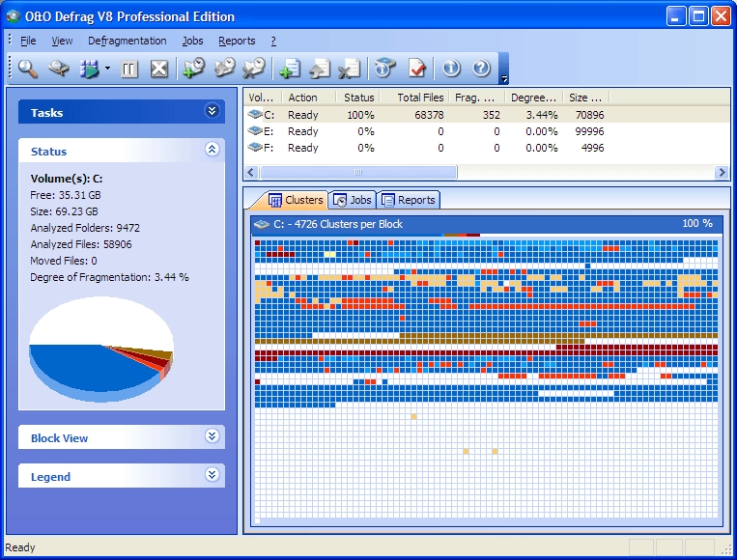
Task: Click the magnifier Analyze toolbar icon
Action: tap(28, 69)
